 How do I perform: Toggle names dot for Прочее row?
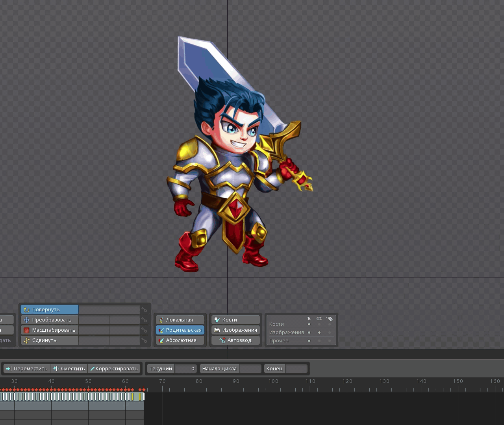tap(330, 341)
